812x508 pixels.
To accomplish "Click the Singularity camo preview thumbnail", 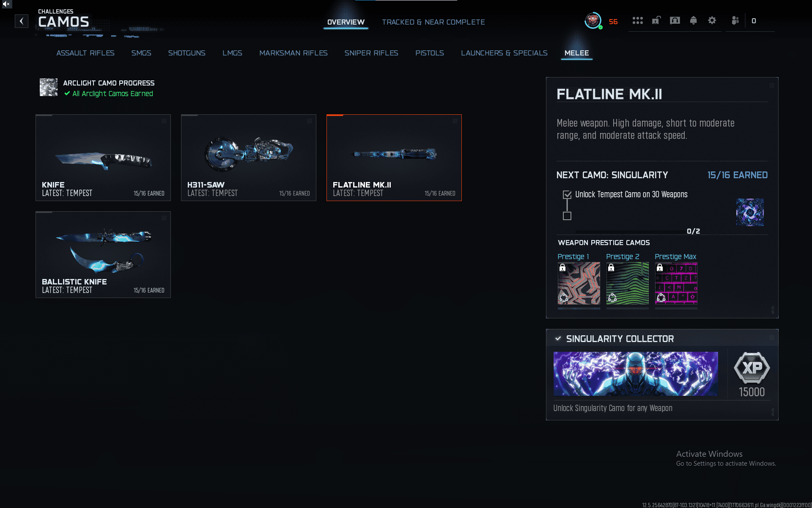I will pyautogui.click(x=749, y=212).
